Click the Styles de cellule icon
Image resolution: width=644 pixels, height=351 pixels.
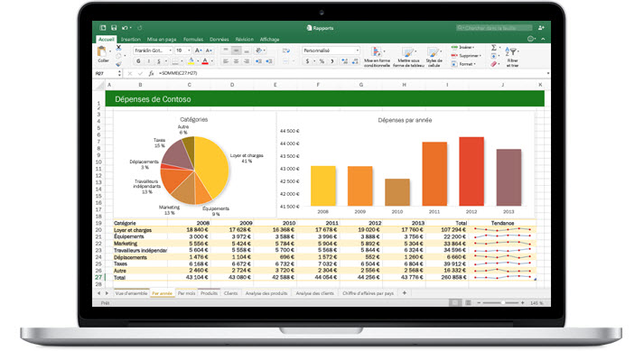coord(434,56)
